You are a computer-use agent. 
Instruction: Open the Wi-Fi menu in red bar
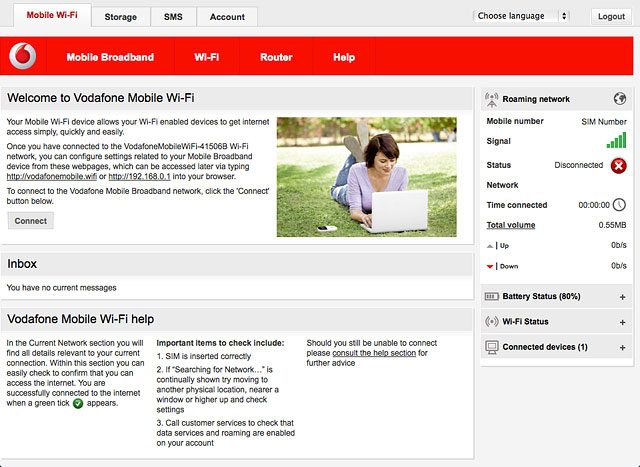pyautogui.click(x=207, y=57)
